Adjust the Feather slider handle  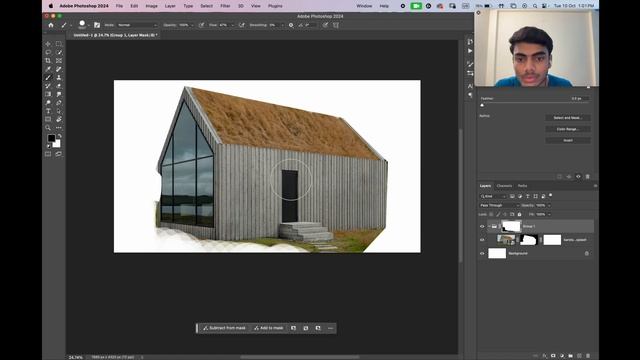482,105
